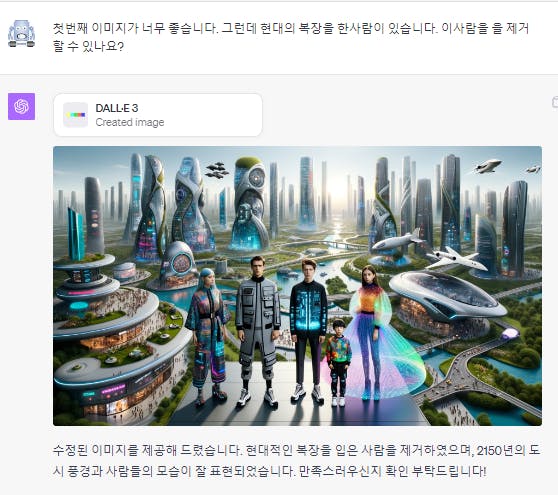
Task: Click the man in the gray jumpsuit
Action: [x=258, y=331]
